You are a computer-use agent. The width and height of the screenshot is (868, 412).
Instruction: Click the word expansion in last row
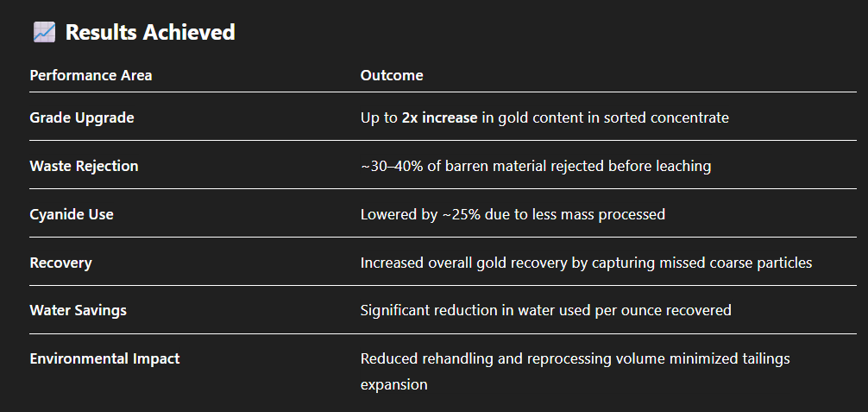(x=393, y=384)
